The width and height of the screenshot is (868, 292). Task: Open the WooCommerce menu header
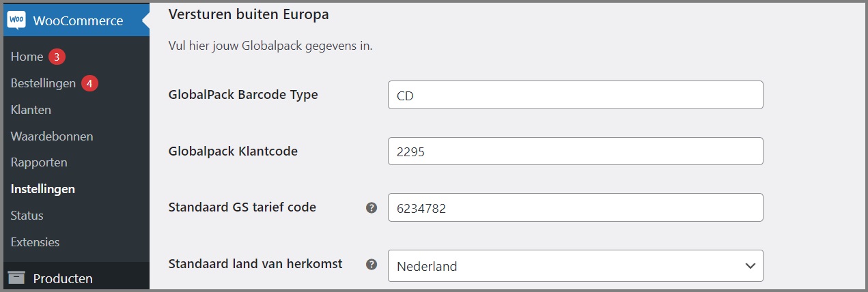tap(75, 20)
